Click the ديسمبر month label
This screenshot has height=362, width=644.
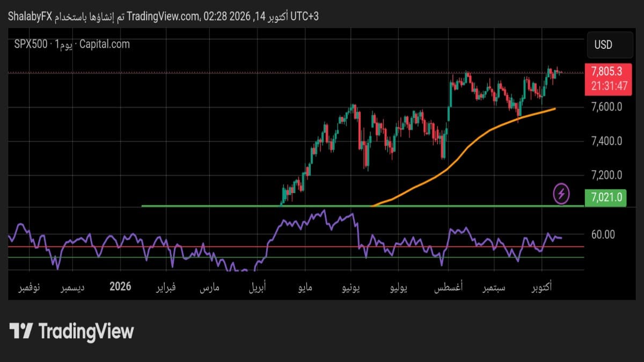(x=72, y=288)
